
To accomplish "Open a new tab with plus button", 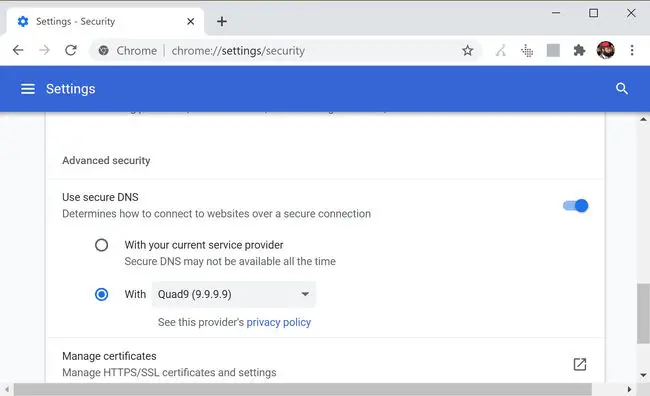I will 222,21.
